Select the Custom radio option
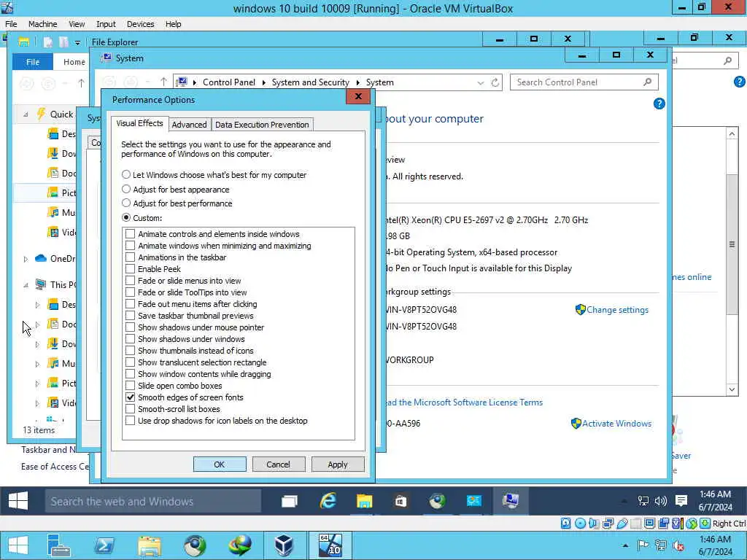 click(x=125, y=217)
